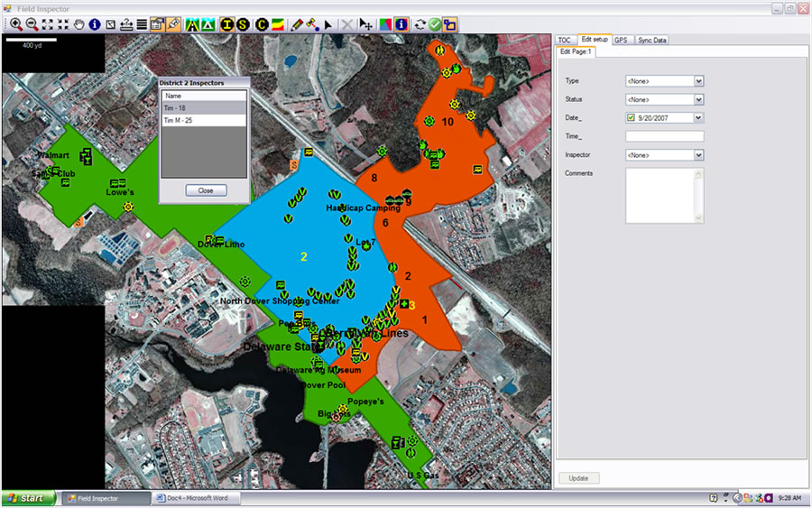The image size is (812, 508).
Task: Click the yellow circled S toolbar icon
Action: [242, 24]
